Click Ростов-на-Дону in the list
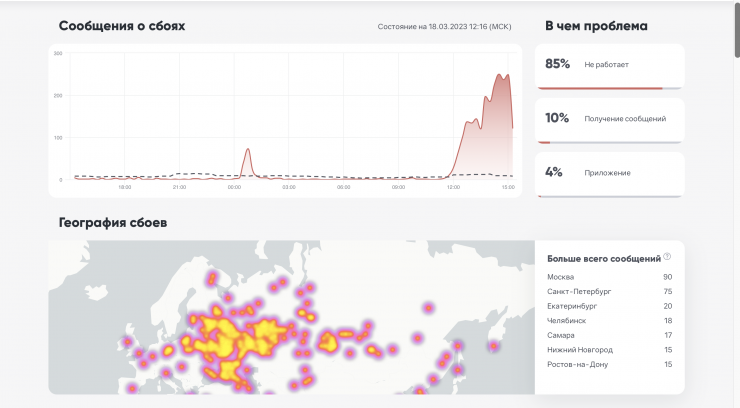Viewport: 740px width, 408px height. click(x=578, y=364)
